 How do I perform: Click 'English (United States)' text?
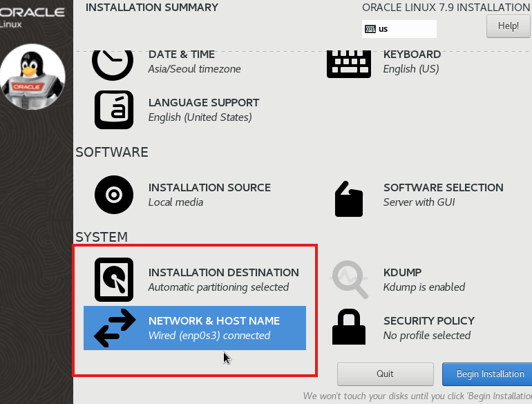200,117
